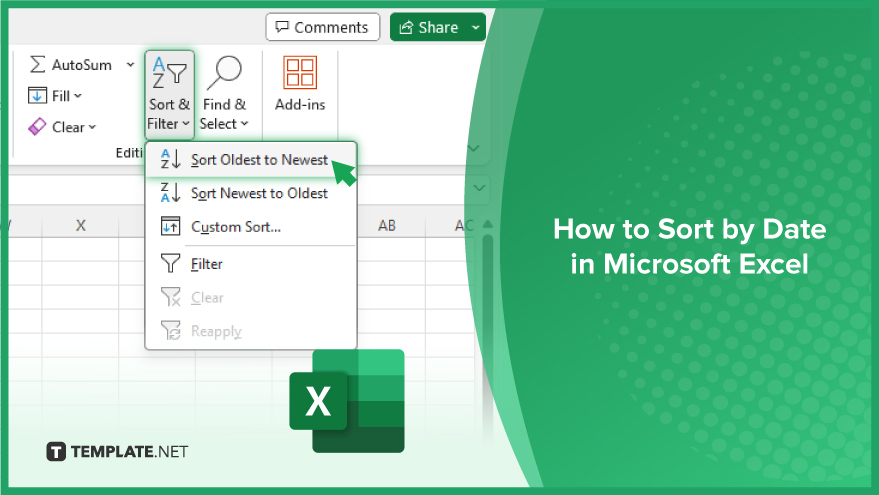879x495 pixels.
Task: Click the Fill down icon
Action: point(37,96)
